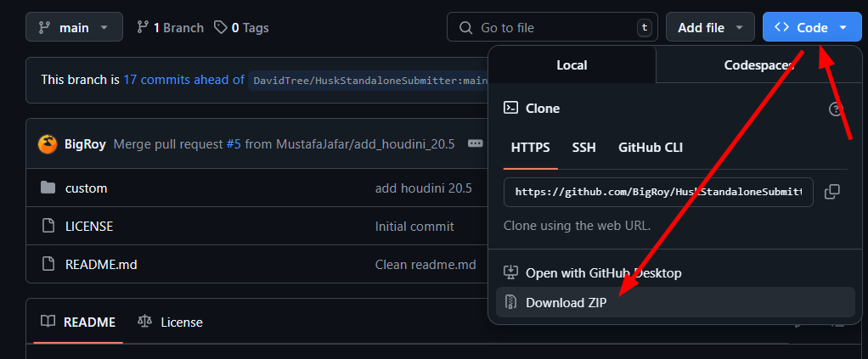Open pull request #5 link
The image size is (868, 359).
234,144
